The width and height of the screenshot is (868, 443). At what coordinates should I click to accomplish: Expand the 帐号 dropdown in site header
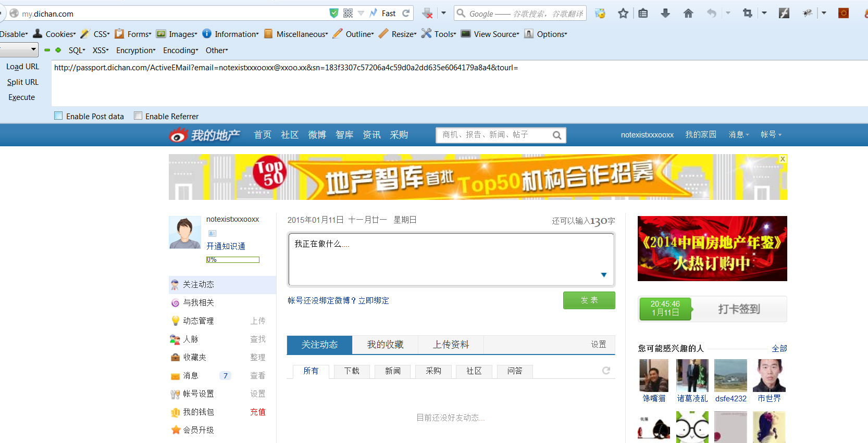771,134
